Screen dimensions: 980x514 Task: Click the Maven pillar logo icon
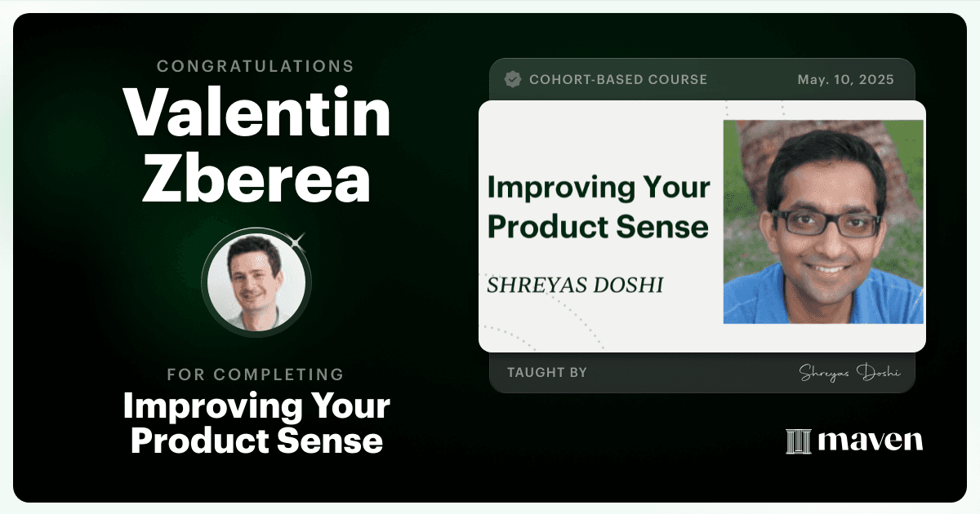[x=798, y=441]
